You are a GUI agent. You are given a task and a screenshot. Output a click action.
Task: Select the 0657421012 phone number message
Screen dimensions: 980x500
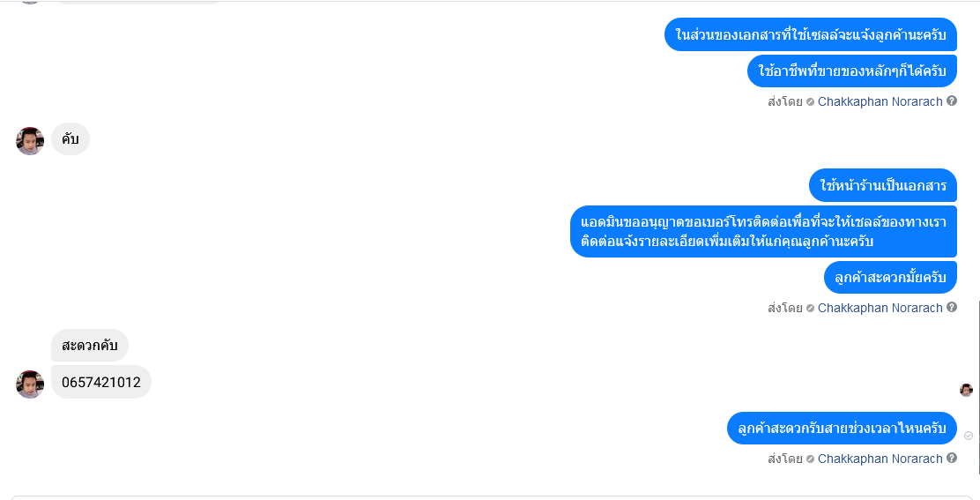tap(101, 382)
